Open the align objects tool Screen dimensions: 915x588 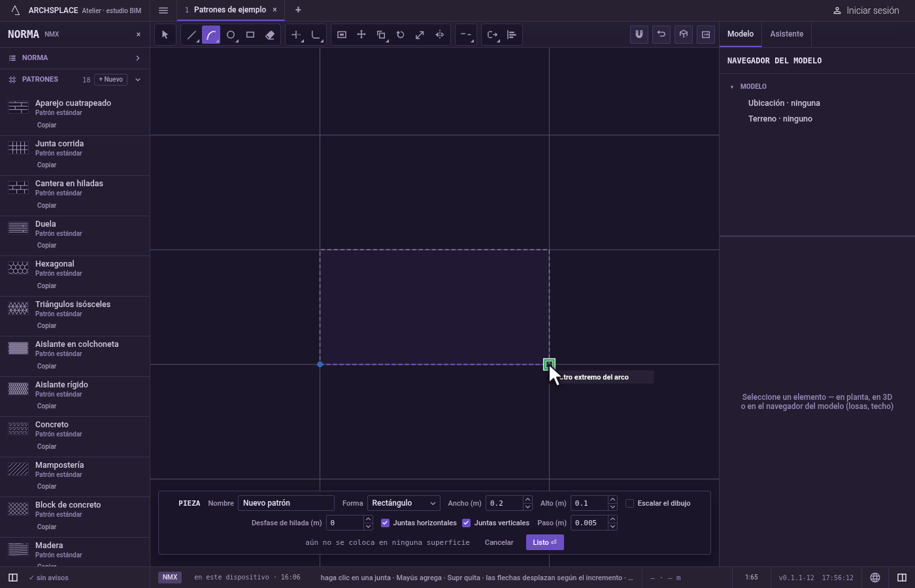512,35
